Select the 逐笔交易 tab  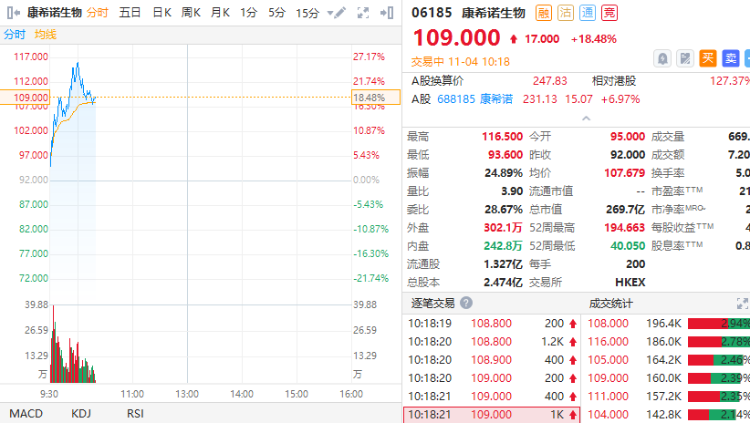tap(432, 303)
